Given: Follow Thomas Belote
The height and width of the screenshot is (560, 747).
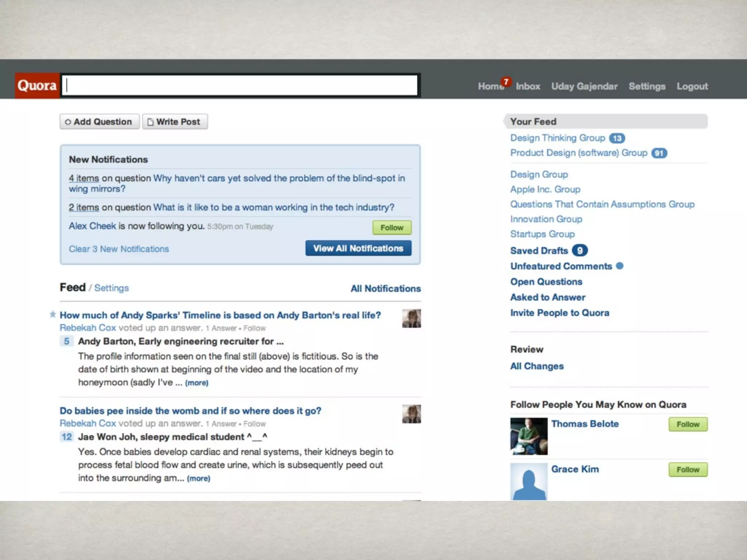Looking at the screenshot, I should [688, 424].
